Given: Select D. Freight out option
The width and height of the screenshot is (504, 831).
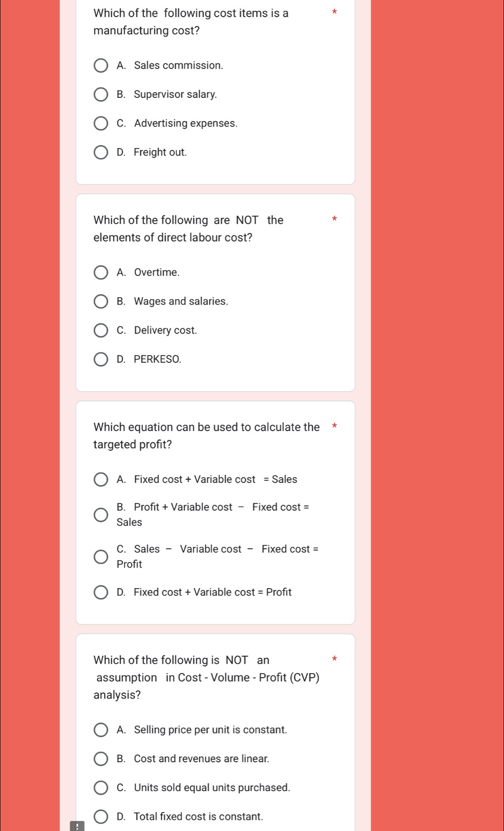Looking at the screenshot, I should 101,152.
